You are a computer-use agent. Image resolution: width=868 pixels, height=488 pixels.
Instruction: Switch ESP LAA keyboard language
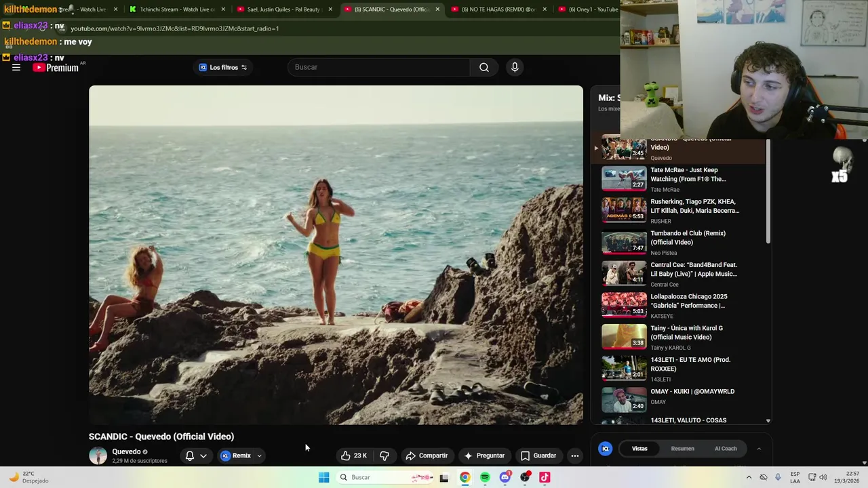795,477
